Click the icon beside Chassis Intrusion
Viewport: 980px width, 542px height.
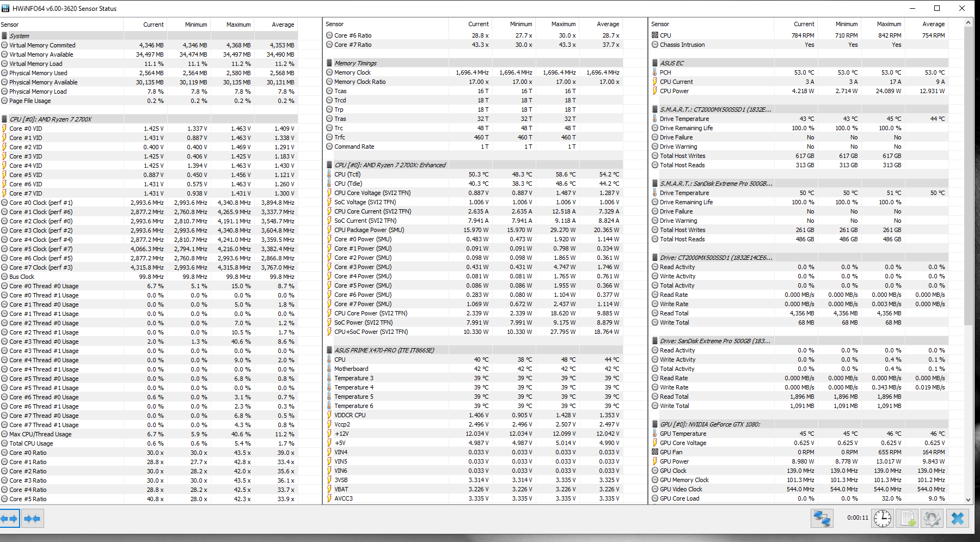pyautogui.click(x=655, y=45)
